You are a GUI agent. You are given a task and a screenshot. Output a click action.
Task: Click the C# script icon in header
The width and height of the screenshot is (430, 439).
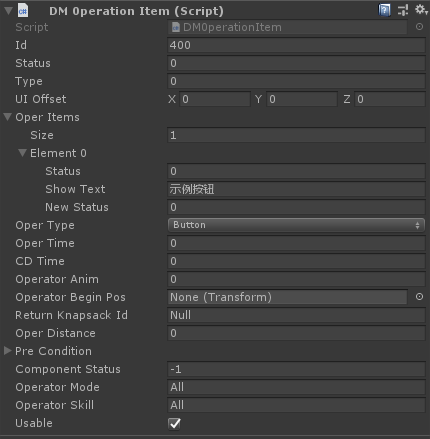pos(23,10)
